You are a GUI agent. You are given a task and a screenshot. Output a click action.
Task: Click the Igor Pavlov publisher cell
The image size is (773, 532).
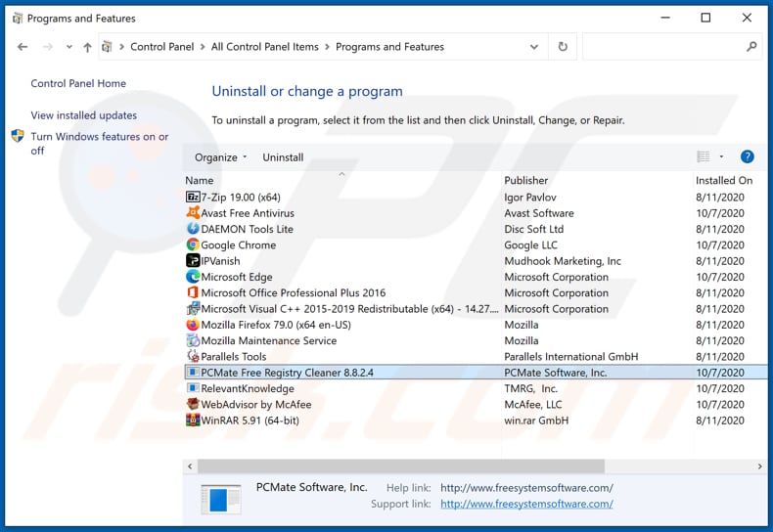[x=530, y=197]
